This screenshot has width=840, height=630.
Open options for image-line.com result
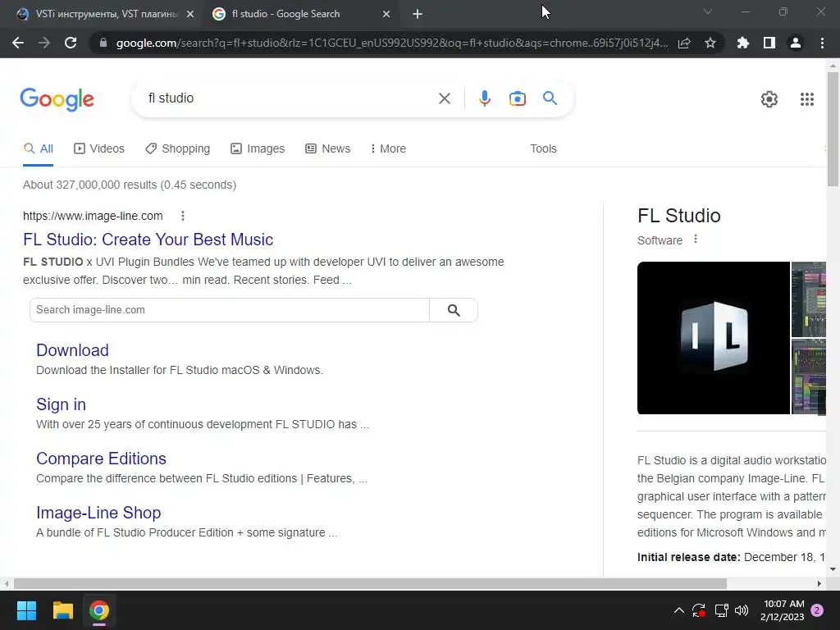183,216
